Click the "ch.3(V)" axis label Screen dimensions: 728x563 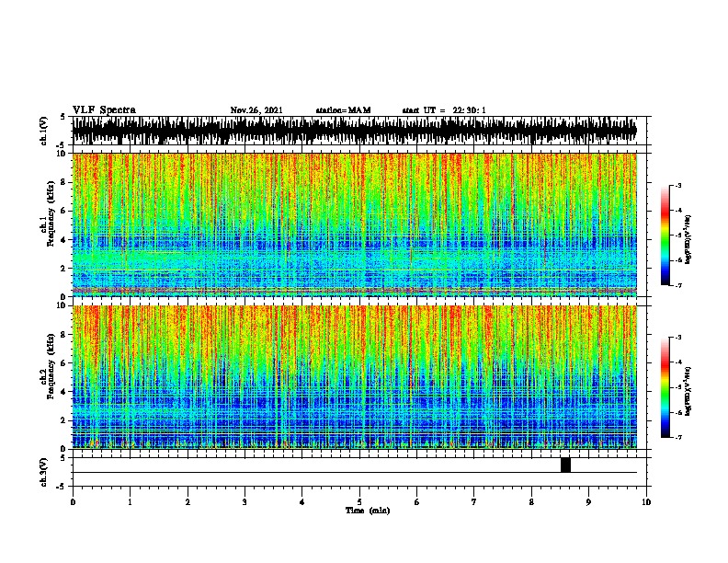tap(43, 472)
